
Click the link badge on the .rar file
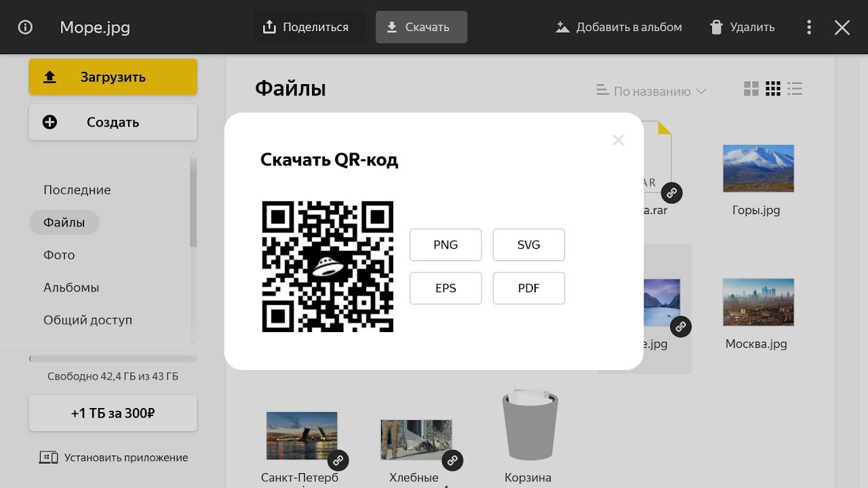(671, 193)
